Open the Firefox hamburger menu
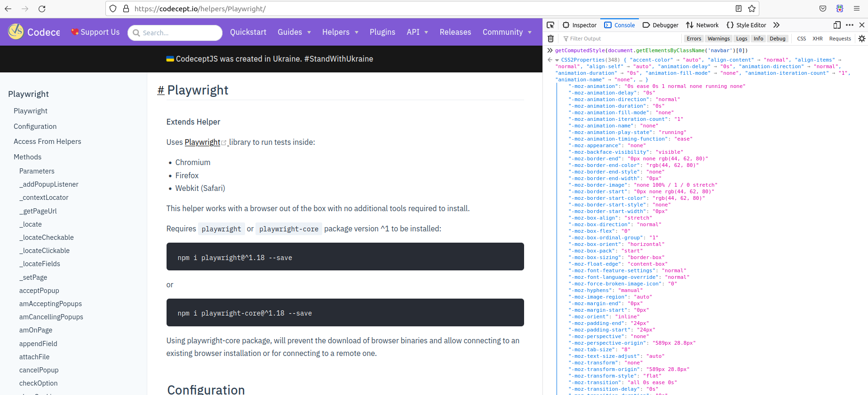868x395 pixels. coord(857,9)
